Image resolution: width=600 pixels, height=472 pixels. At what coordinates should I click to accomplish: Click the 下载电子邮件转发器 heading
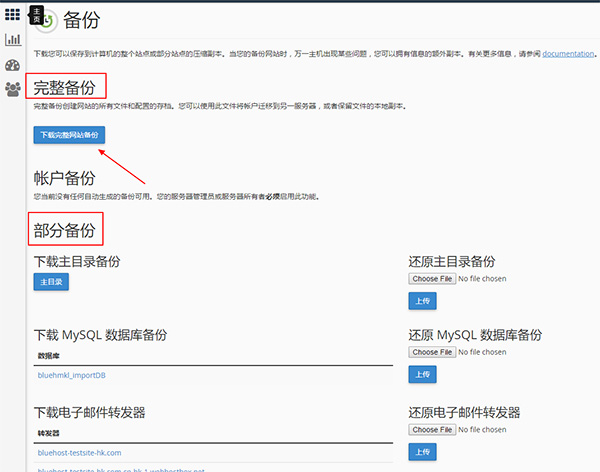coord(90,413)
